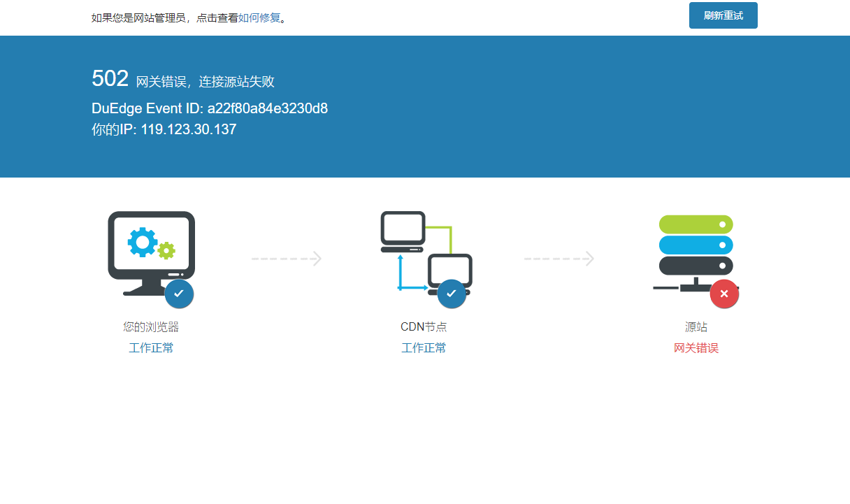Open the 如何修复 help link
This screenshot has height=504, width=850.
click(259, 18)
